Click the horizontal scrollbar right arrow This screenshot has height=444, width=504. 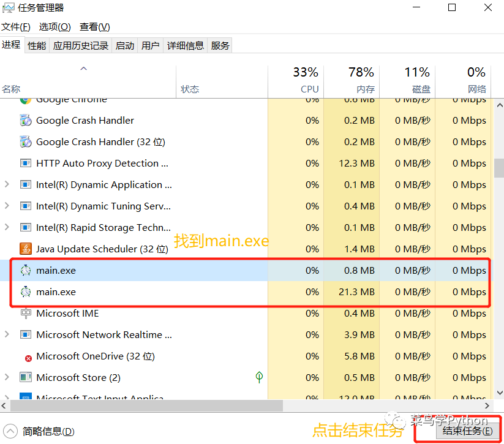pos(487,406)
